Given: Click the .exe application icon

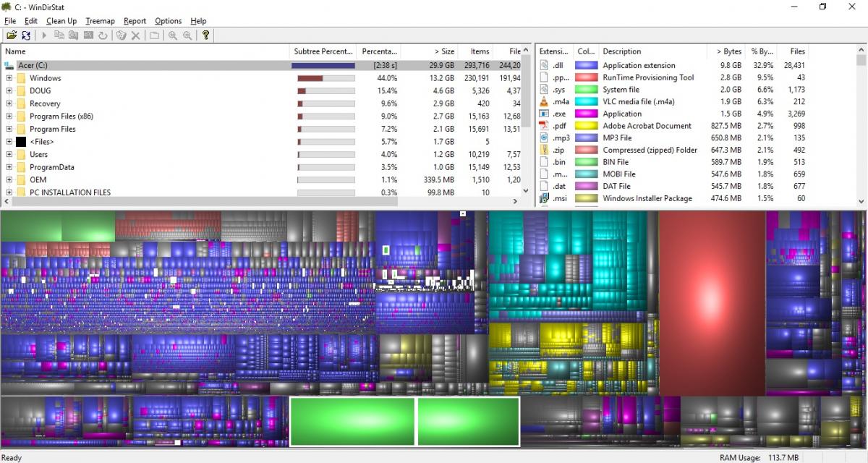Looking at the screenshot, I should [x=545, y=114].
